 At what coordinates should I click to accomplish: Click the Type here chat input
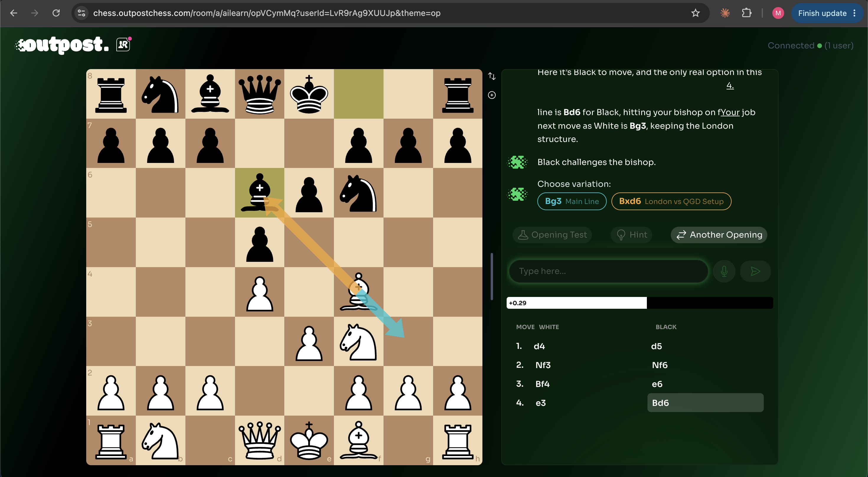coord(608,271)
